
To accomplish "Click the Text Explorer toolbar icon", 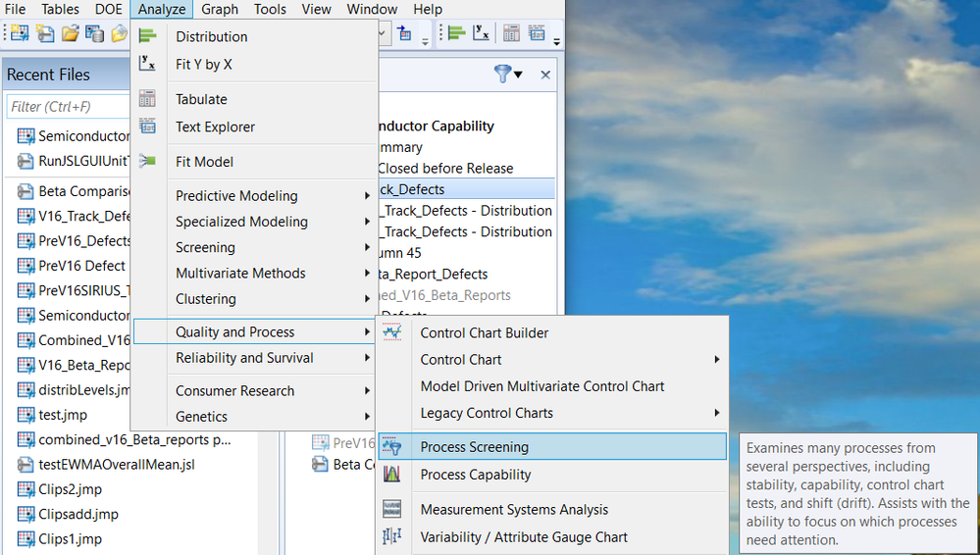I will 537,32.
